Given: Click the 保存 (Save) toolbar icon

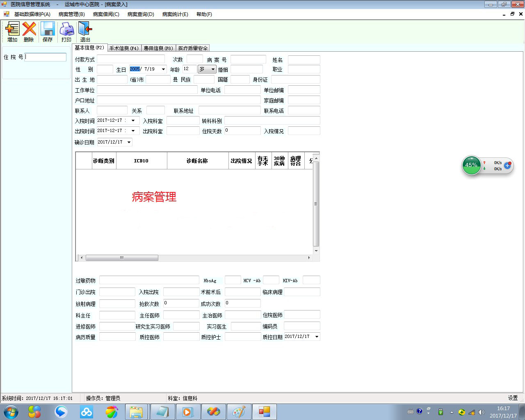Looking at the screenshot, I should [48, 32].
